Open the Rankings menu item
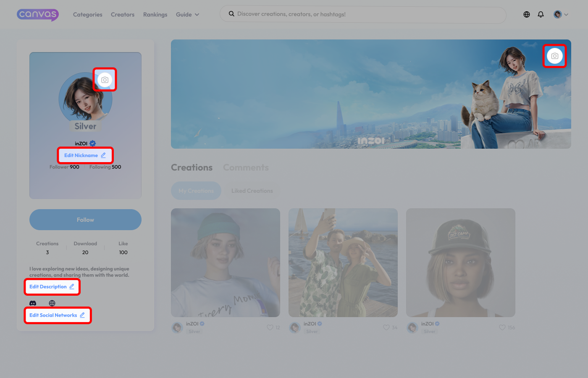 tap(155, 14)
